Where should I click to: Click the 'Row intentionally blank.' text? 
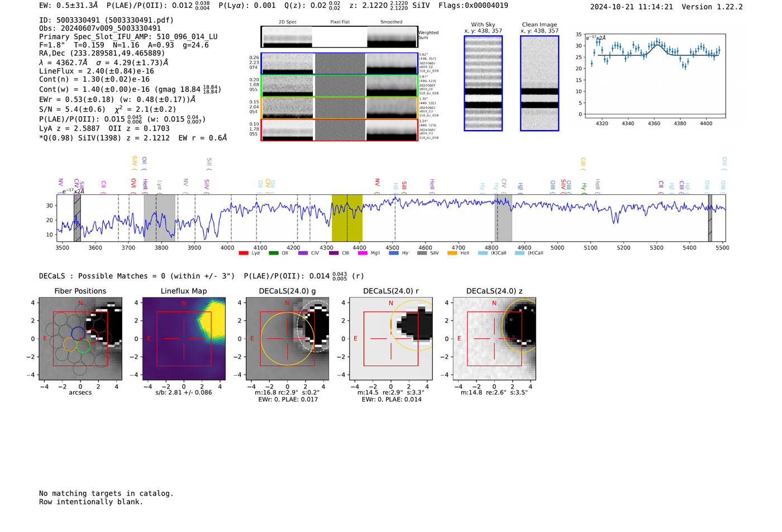[91, 502]
